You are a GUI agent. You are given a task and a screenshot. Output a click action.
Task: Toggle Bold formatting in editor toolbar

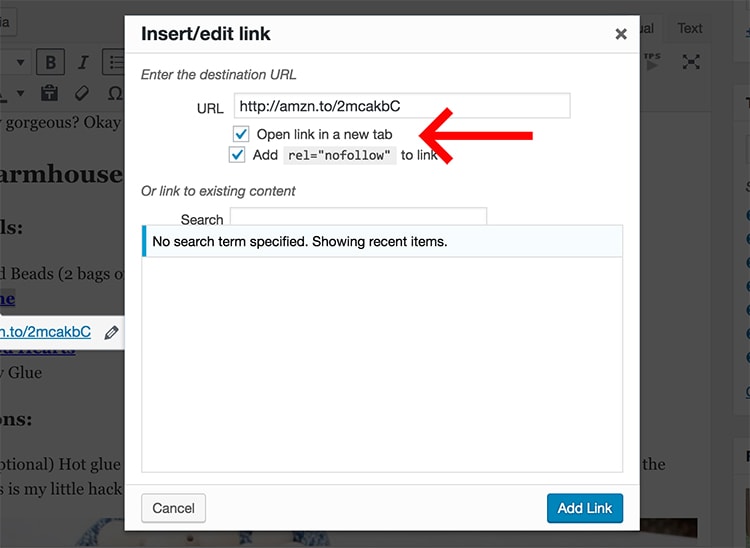coord(50,62)
